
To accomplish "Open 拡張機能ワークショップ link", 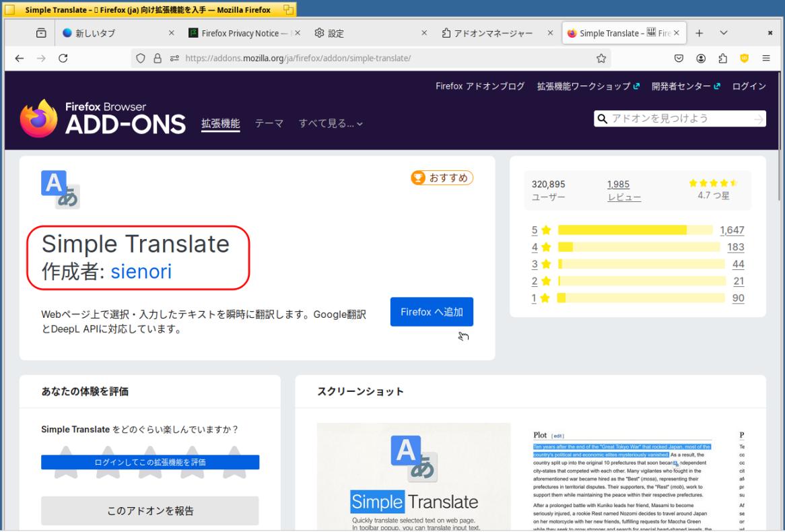I will coord(588,86).
